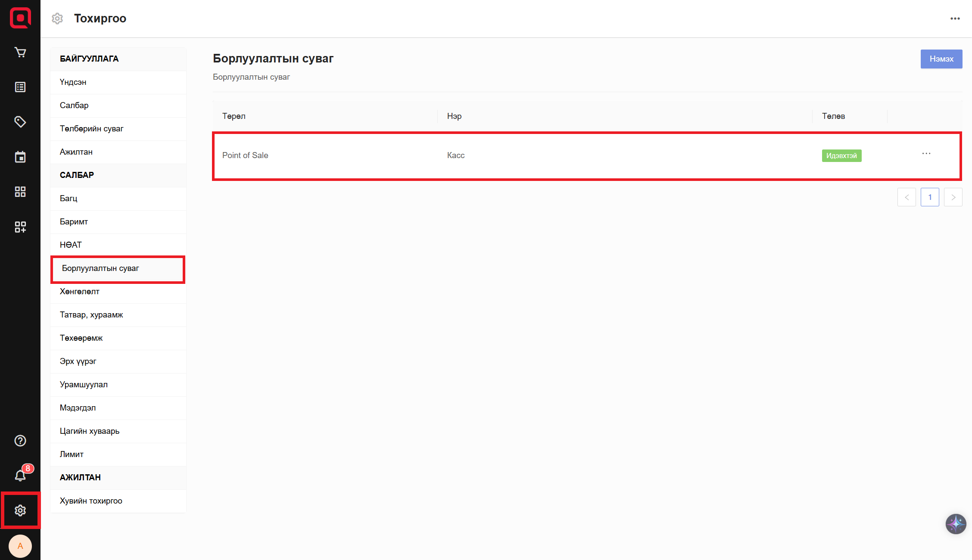972x560 pixels.
Task: Click the settings gear in sidebar
Action: tap(20, 510)
